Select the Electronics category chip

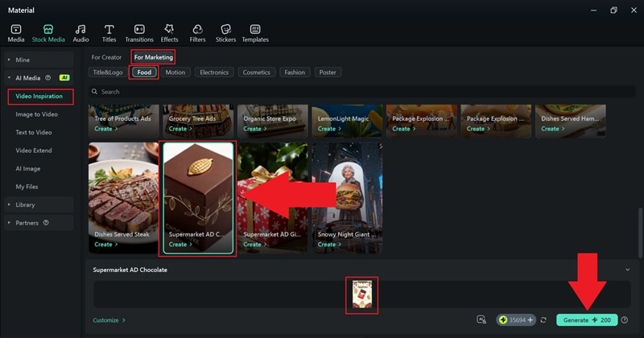click(x=214, y=72)
